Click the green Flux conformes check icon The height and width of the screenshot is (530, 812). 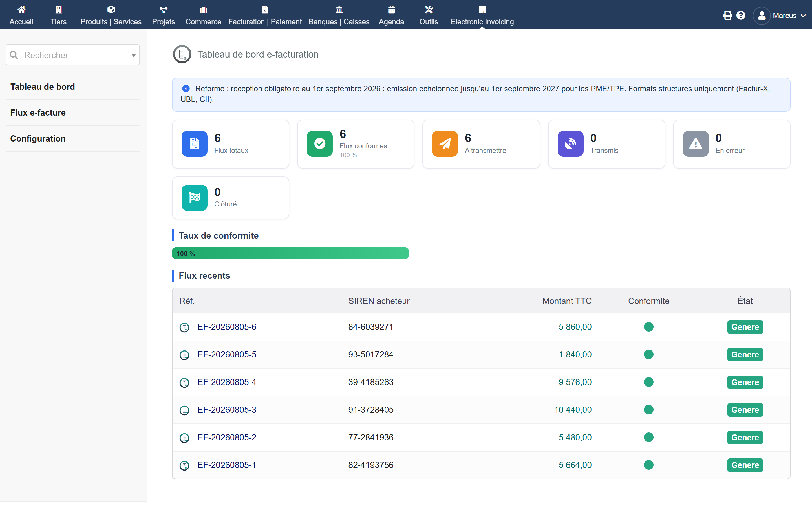[320, 143]
